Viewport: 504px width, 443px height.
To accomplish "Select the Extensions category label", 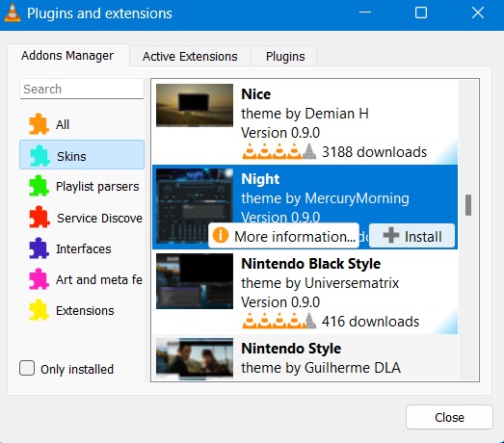I will pyautogui.click(x=85, y=311).
